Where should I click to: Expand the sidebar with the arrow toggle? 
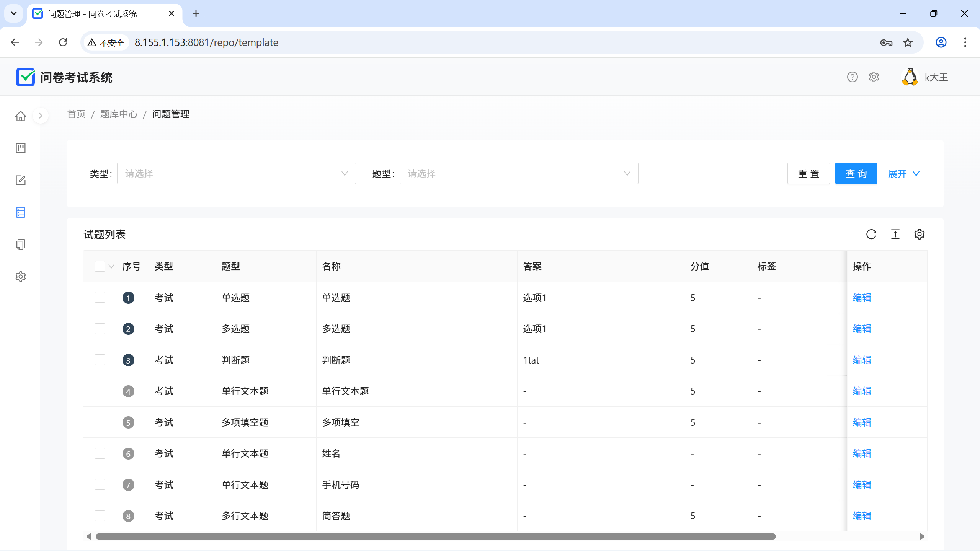point(41,116)
